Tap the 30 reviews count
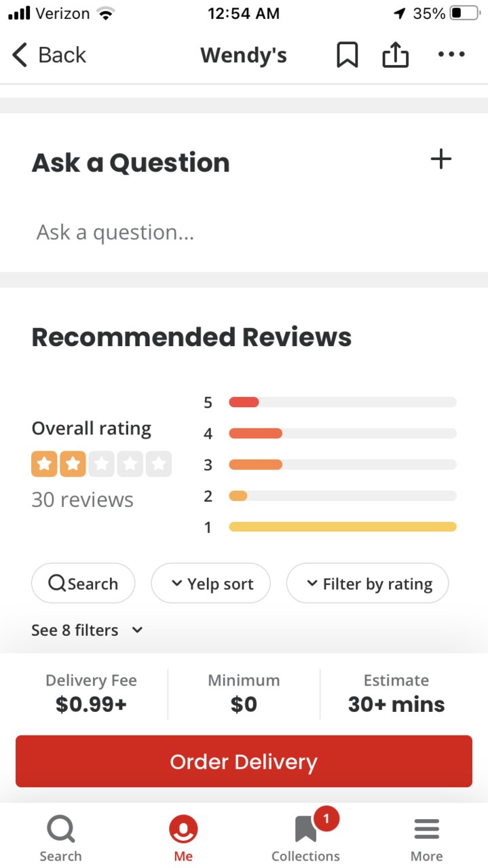 point(83,500)
